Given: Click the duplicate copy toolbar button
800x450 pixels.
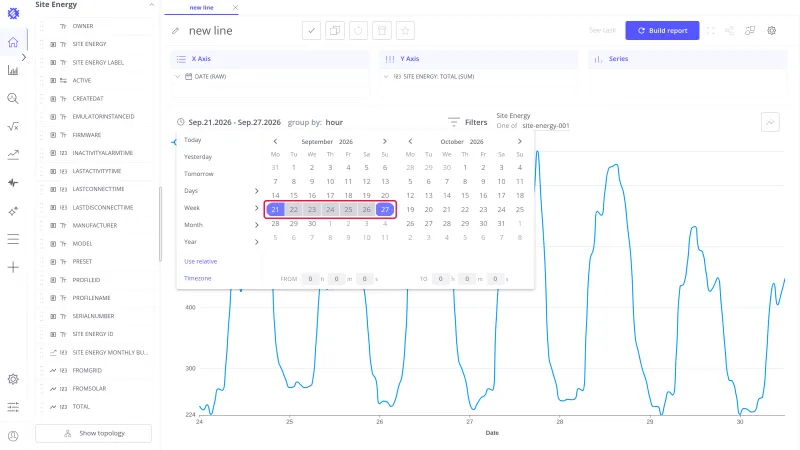Looking at the screenshot, I should point(335,31).
